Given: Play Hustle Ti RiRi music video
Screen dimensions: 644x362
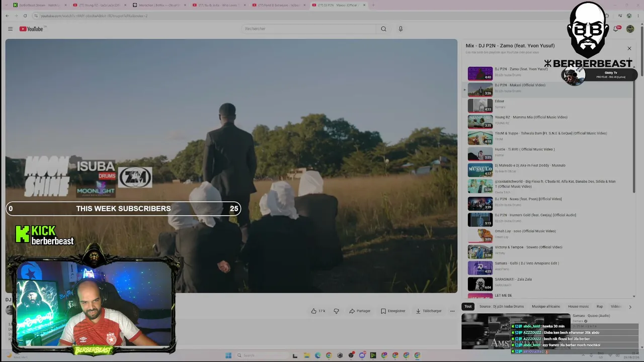Looking at the screenshot, I should pyautogui.click(x=546, y=154).
